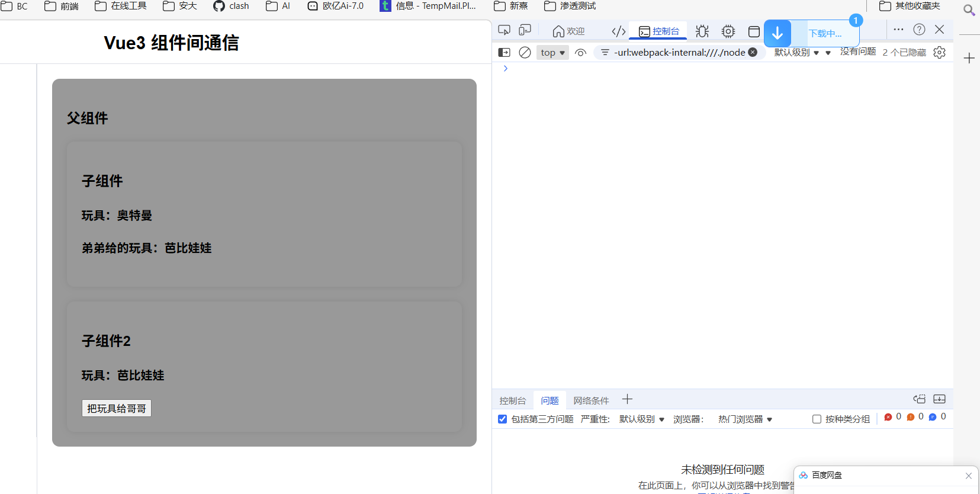Open the Application panel window icon
Viewport: 980px width, 494px height.
tap(754, 31)
